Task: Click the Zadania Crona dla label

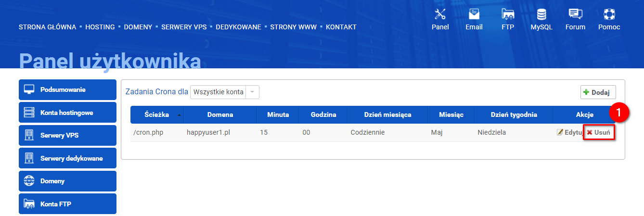Action: [156, 92]
